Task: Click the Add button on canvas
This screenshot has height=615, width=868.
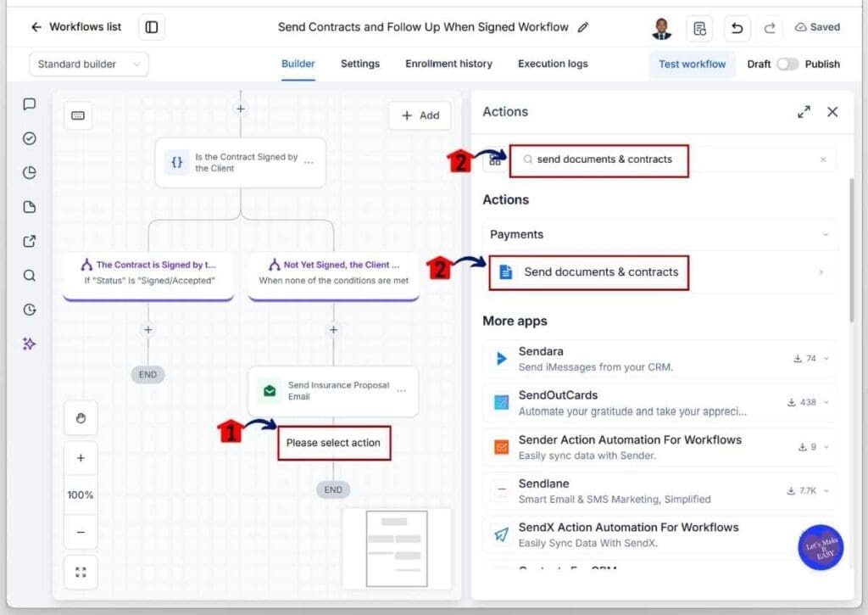Action: coord(420,115)
